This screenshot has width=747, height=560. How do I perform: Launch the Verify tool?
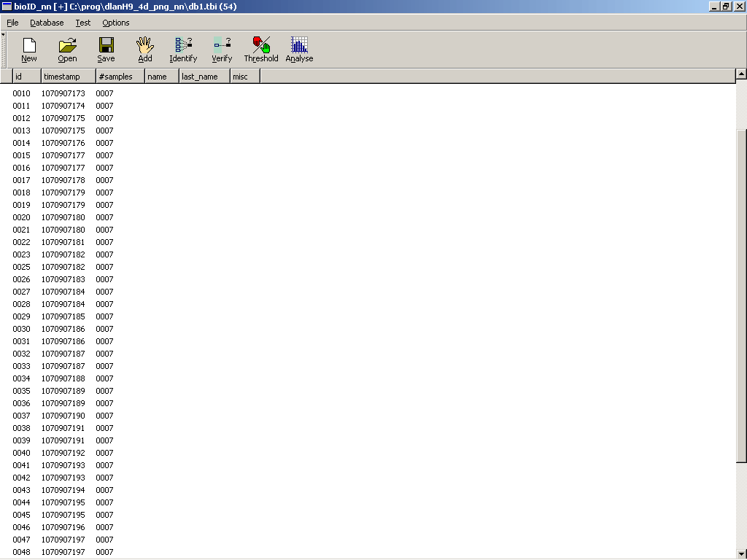[222, 49]
